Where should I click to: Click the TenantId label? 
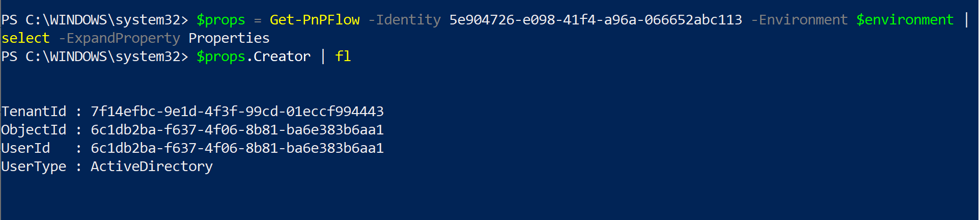tap(34, 112)
